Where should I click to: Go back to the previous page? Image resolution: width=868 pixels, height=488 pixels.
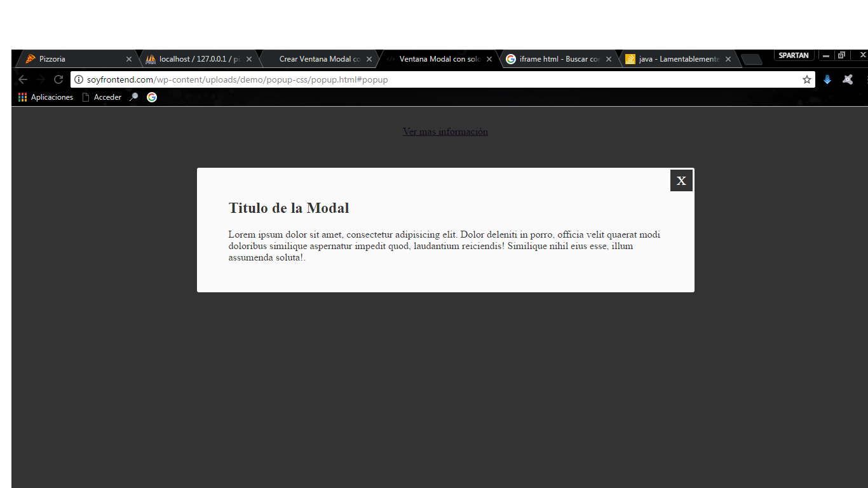[x=23, y=79]
